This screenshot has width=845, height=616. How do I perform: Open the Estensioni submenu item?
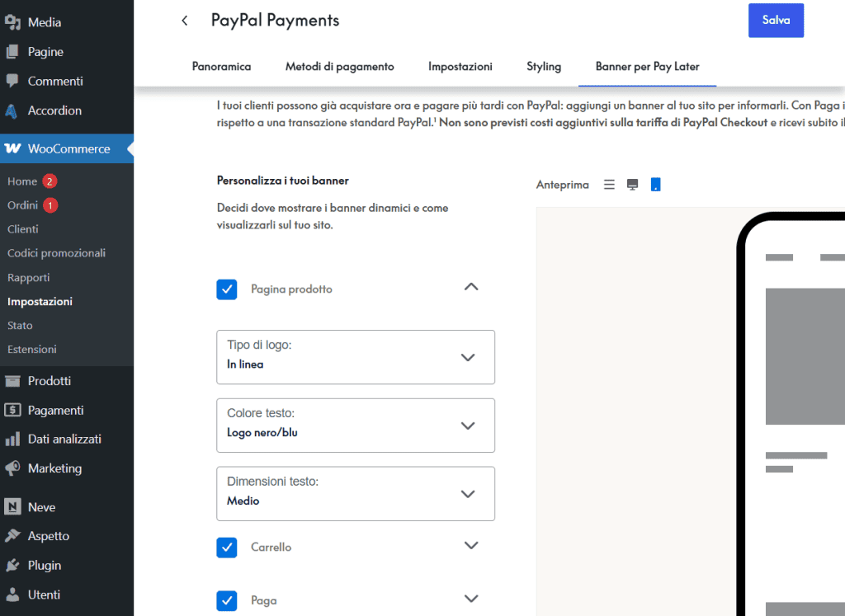(x=32, y=349)
